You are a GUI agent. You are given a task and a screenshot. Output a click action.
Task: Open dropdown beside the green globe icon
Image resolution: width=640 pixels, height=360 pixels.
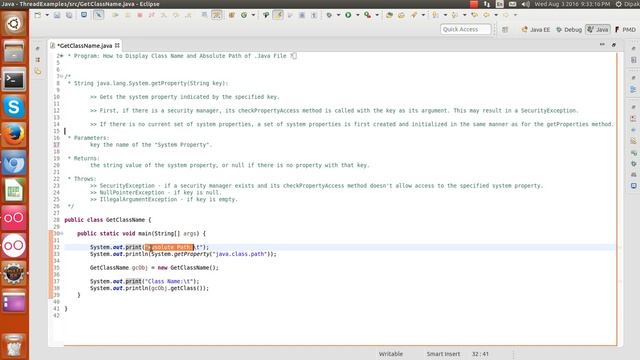(253, 15)
